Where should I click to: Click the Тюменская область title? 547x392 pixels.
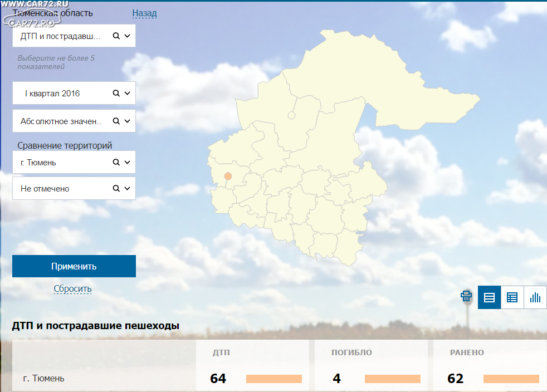point(53,13)
